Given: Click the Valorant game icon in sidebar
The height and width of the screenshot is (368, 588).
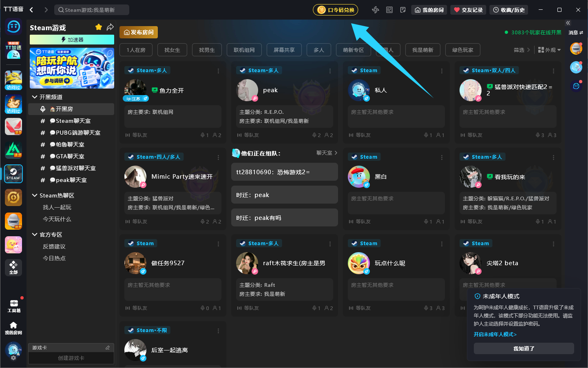Looking at the screenshot, I should click(x=13, y=126).
